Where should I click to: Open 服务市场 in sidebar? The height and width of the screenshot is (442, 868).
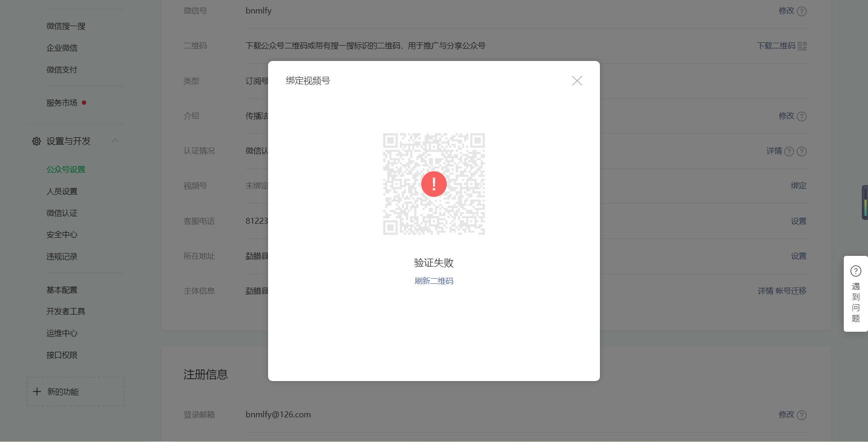pyautogui.click(x=62, y=103)
